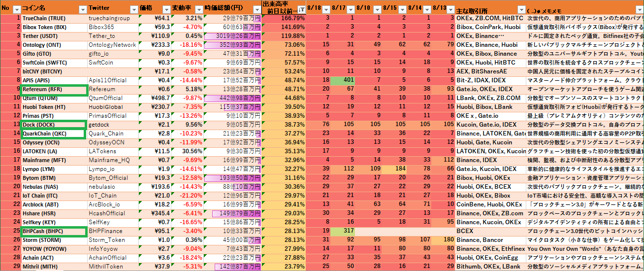This screenshot has width=644, height=271.
Task: Open the 8/13 column filter dropdown
Action: point(450,9)
